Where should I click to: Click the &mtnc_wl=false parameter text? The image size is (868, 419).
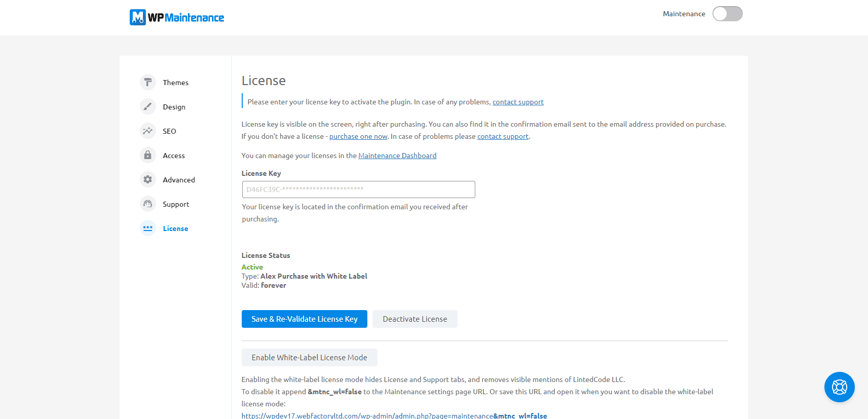click(335, 392)
